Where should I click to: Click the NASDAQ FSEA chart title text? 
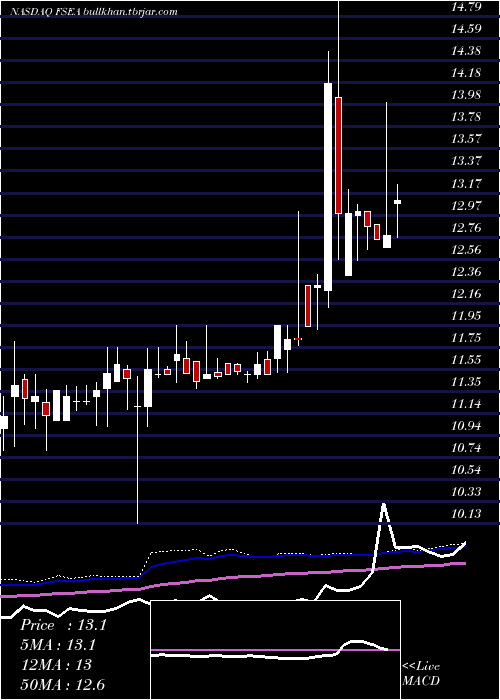click(x=95, y=12)
